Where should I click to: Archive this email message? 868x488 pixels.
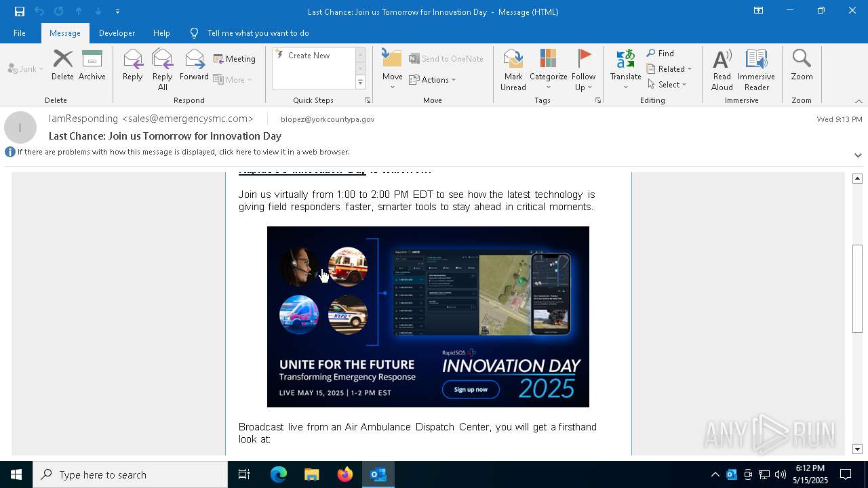[x=92, y=65]
